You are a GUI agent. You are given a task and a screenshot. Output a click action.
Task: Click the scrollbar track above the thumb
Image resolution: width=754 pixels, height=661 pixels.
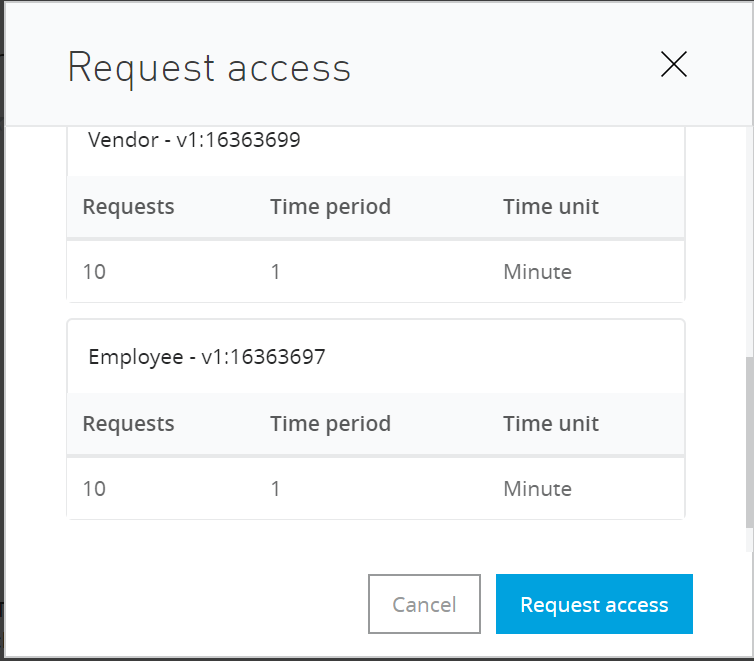coord(750,240)
